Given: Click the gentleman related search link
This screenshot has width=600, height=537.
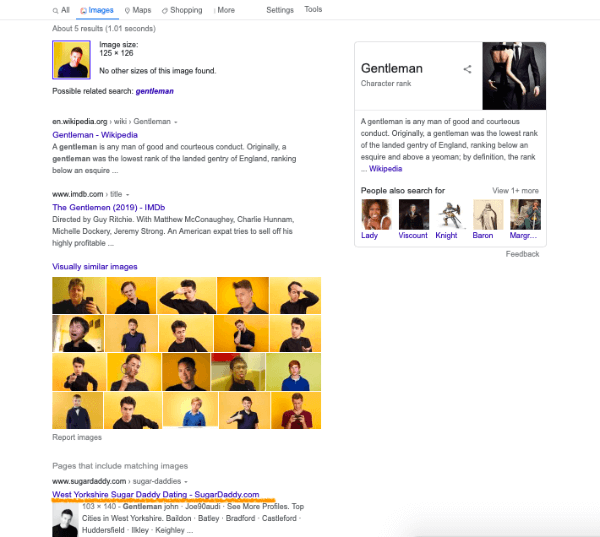Looking at the screenshot, I should tap(155, 91).
